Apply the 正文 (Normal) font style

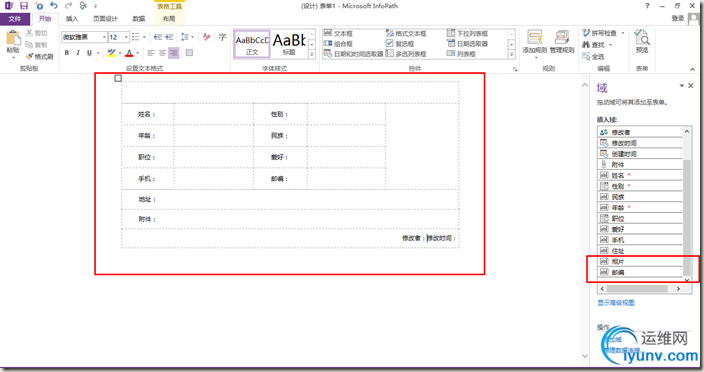pyautogui.click(x=252, y=44)
